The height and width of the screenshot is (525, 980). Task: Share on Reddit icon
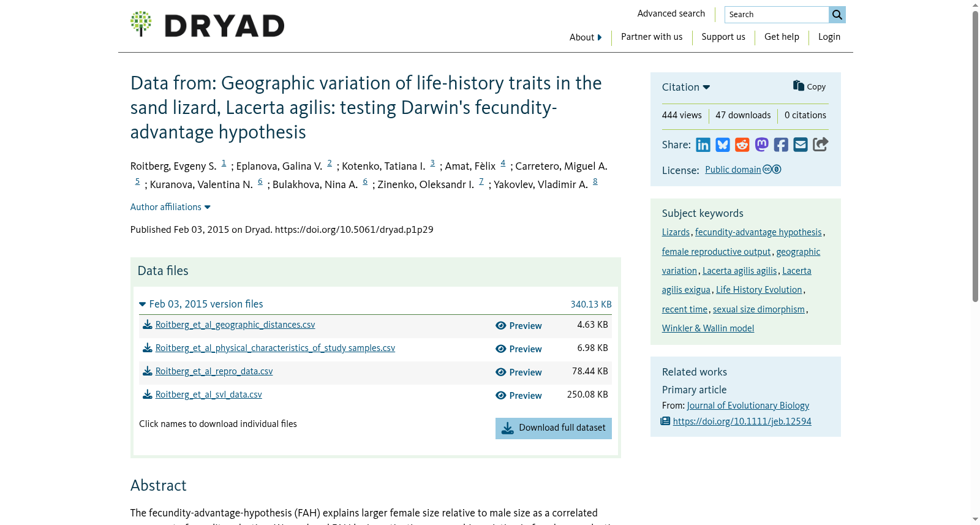(x=742, y=145)
